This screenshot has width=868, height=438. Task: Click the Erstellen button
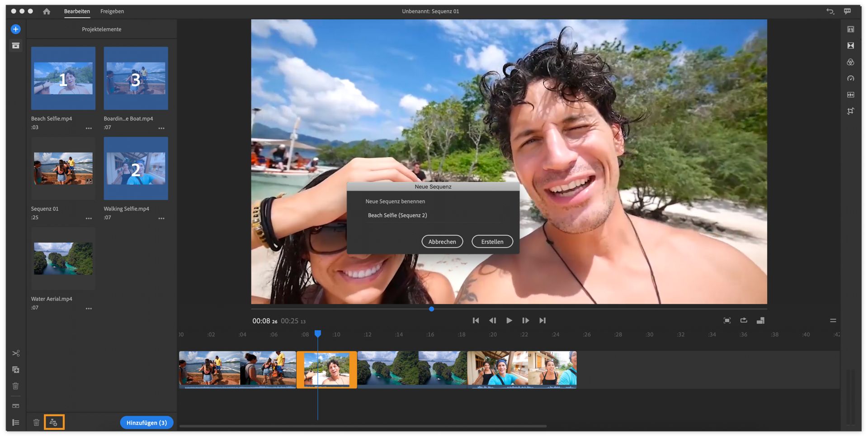click(492, 242)
